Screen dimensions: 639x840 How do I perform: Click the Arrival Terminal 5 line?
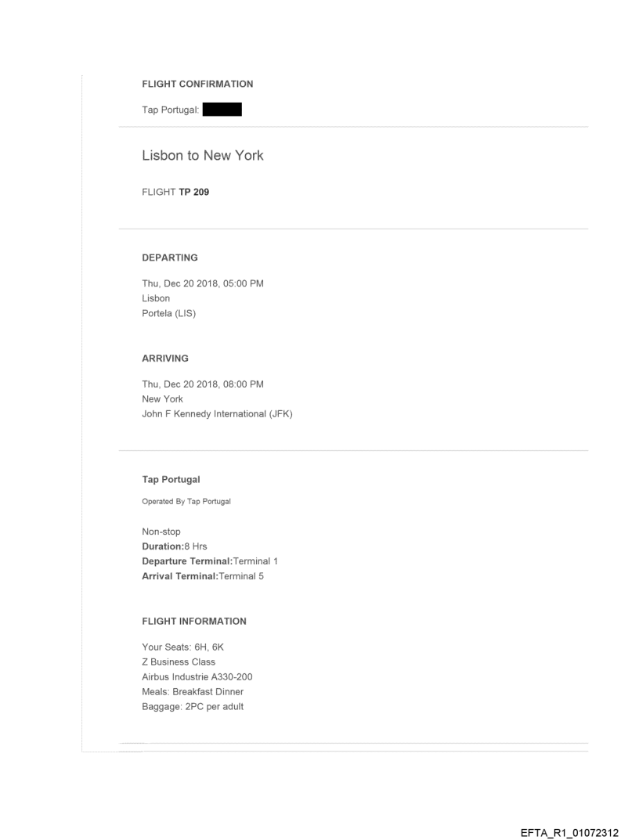(203, 576)
